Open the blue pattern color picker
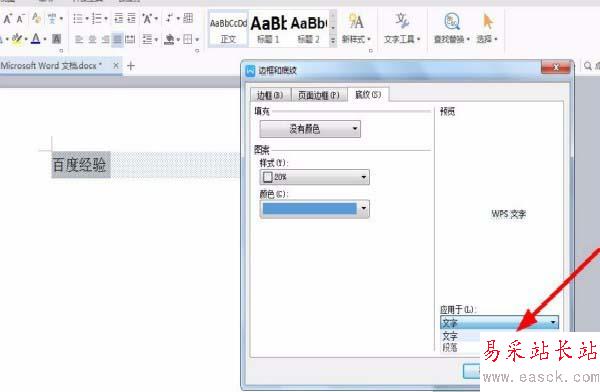 tap(315, 209)
